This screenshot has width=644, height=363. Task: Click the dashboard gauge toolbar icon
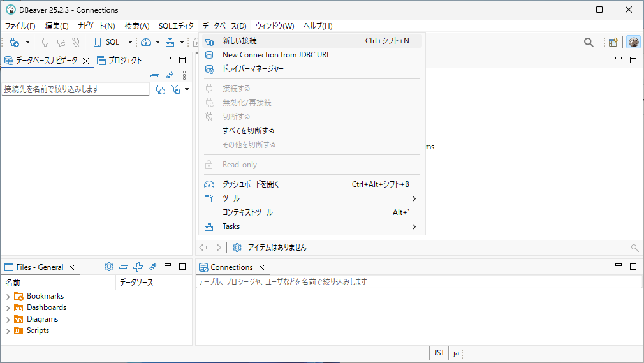[146, 42]
